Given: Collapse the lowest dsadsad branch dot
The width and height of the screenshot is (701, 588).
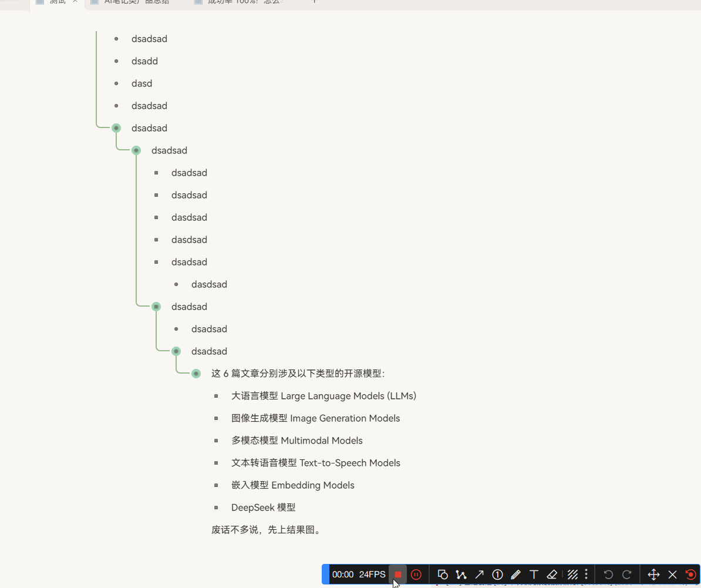Looking at the screenshot, I should 176,351.
